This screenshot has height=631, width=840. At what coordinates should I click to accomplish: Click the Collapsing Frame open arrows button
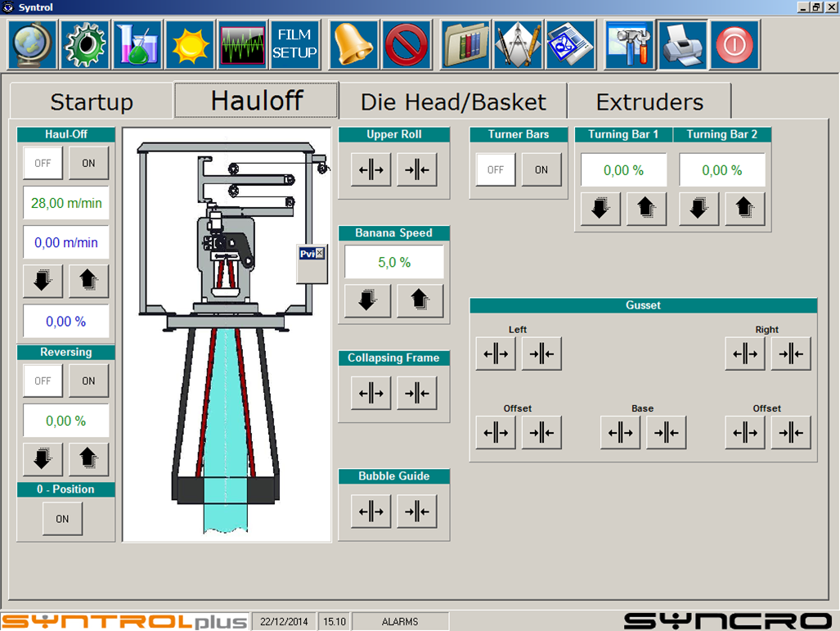pos(371,394)
